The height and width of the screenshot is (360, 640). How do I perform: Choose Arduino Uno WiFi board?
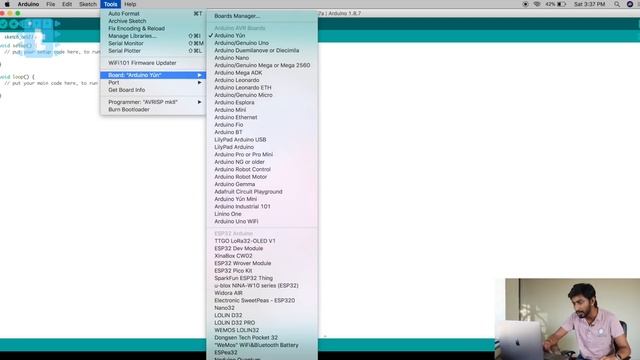(262, 221)
